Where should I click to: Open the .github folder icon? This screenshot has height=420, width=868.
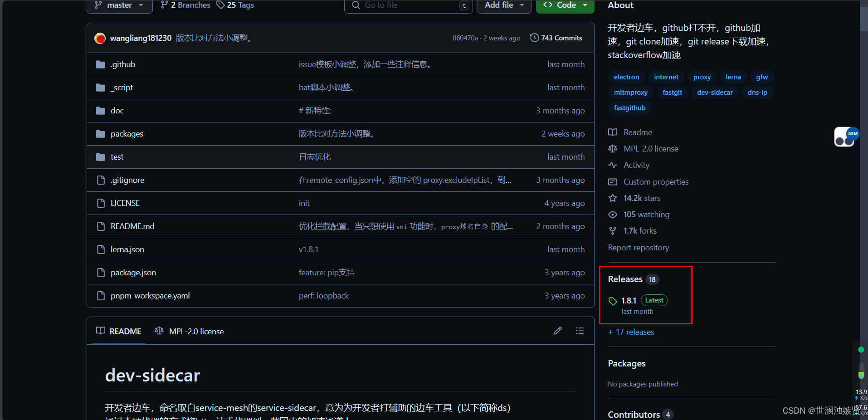click(x=100, y=64)
